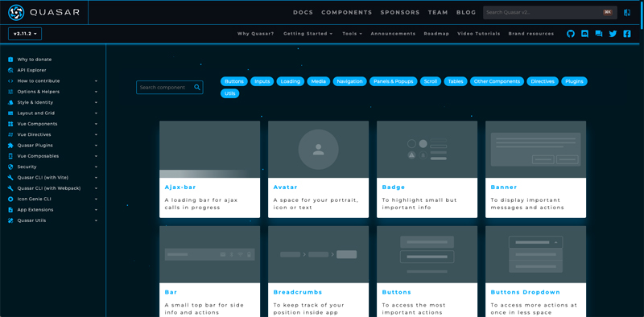Go to DOCS in top navigation
The image size is (644, 317).
click(303, 12)
